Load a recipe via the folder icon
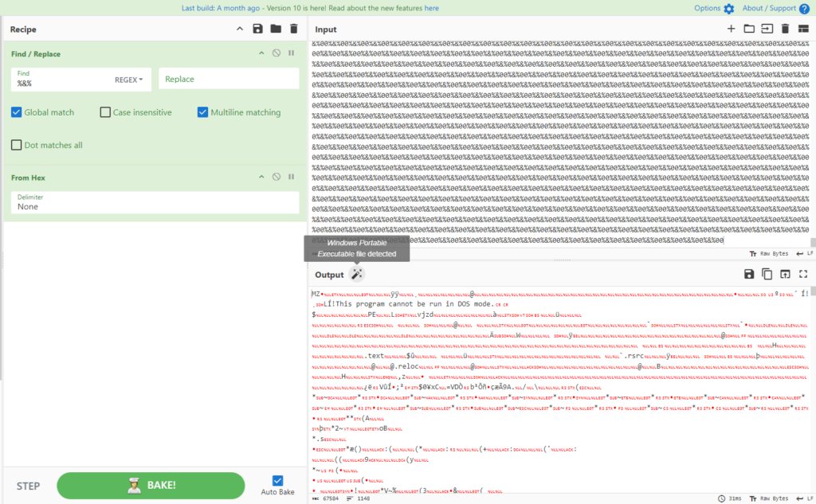This screenshot has width=816, height=504. 276,29
